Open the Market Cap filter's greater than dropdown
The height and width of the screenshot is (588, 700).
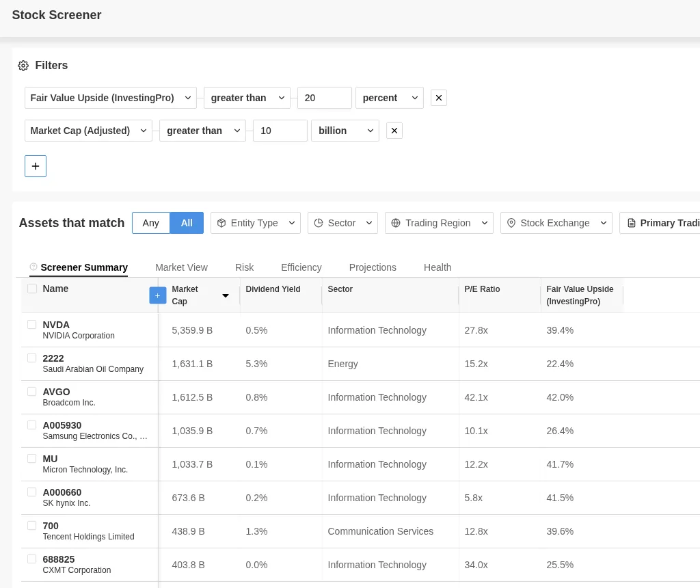(202, 131)
